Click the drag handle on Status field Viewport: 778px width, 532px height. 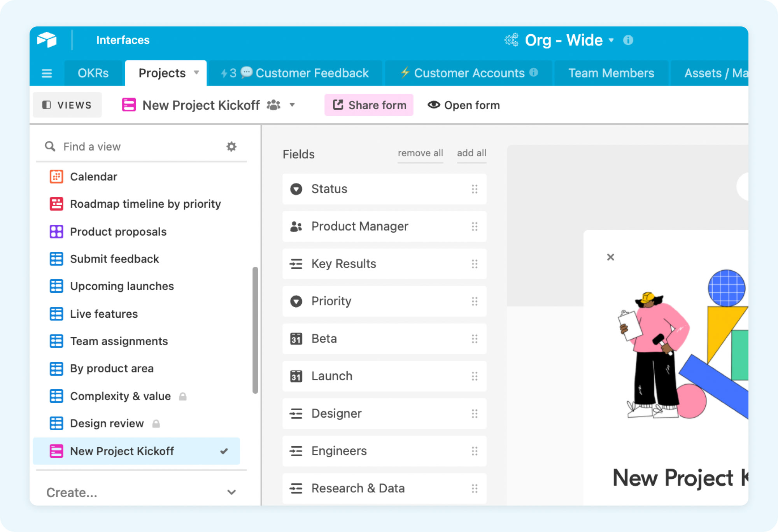pyautogui.click(x=474, y=189)
